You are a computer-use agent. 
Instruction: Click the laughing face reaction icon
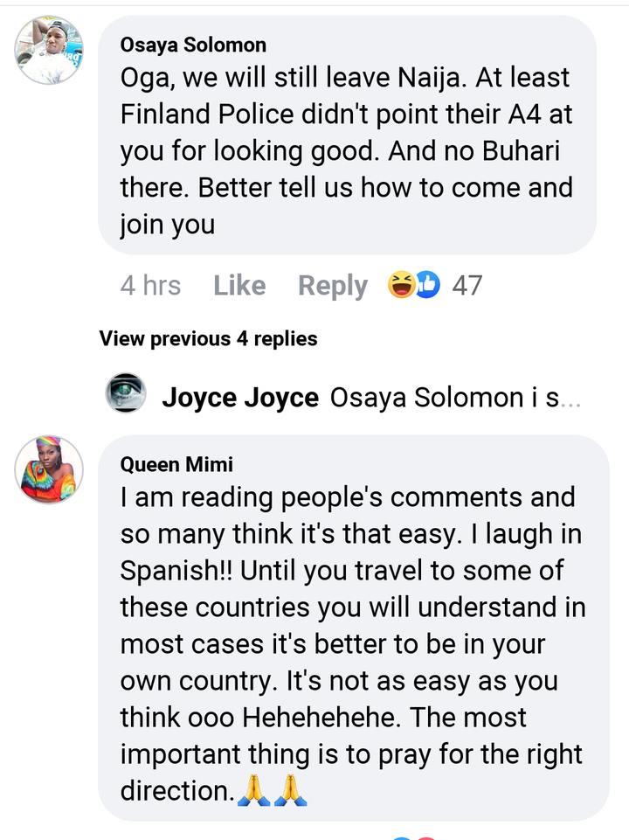tap(402, 285)
